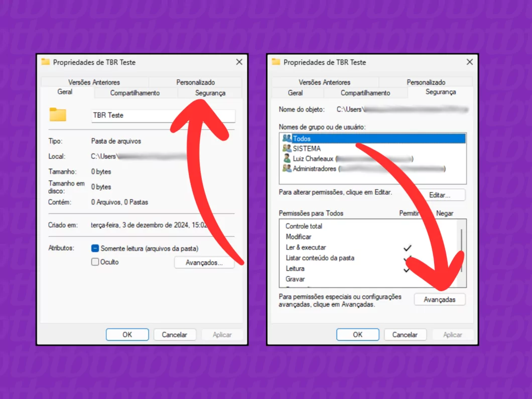Switch to Geral tab in right window

(x=295, y=93)
